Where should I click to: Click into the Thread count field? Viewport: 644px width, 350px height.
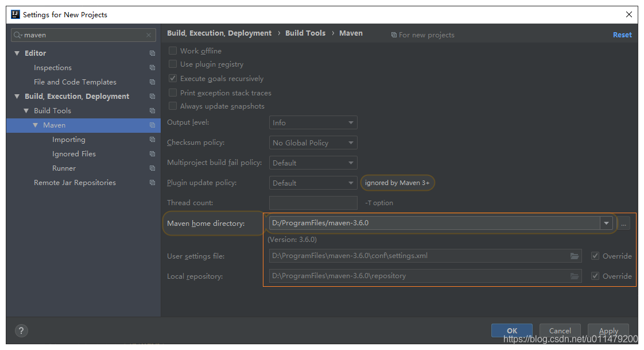[x=313, y=203]
